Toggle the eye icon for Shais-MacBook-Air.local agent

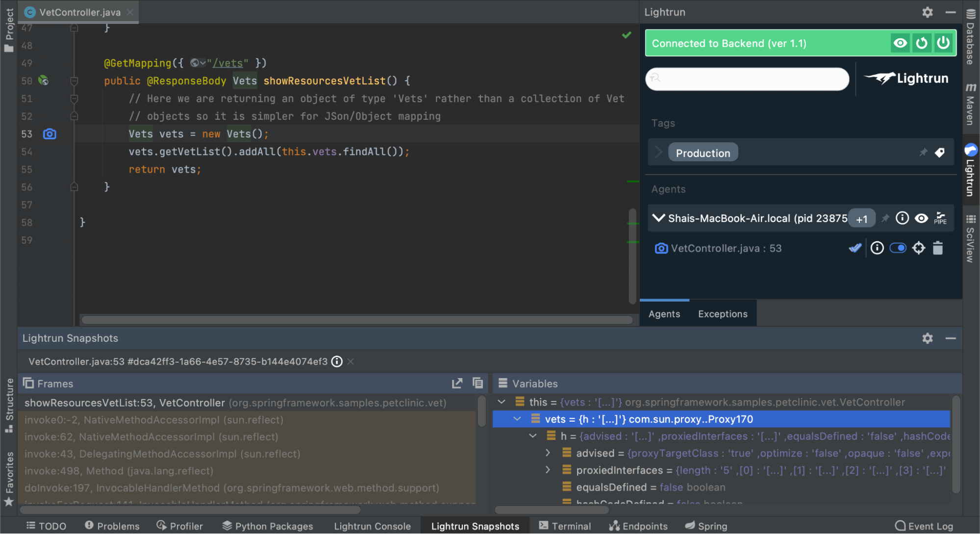921,218
